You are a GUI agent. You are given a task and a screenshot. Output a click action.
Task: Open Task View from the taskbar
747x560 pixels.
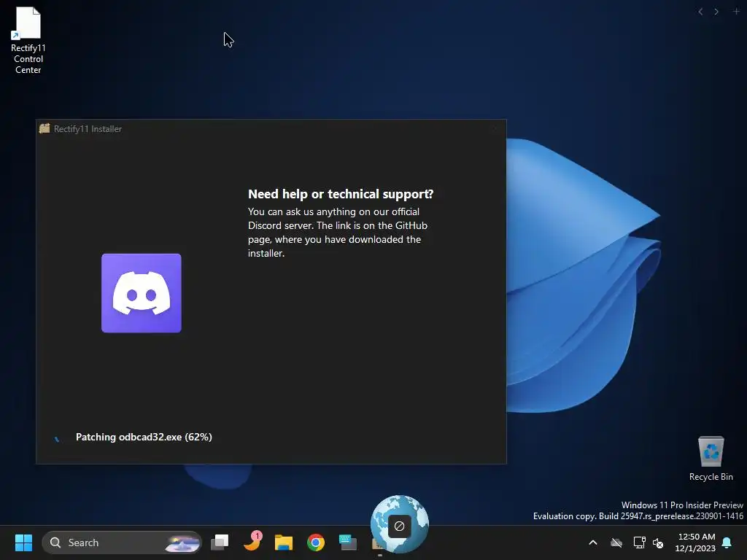(220, 542)
